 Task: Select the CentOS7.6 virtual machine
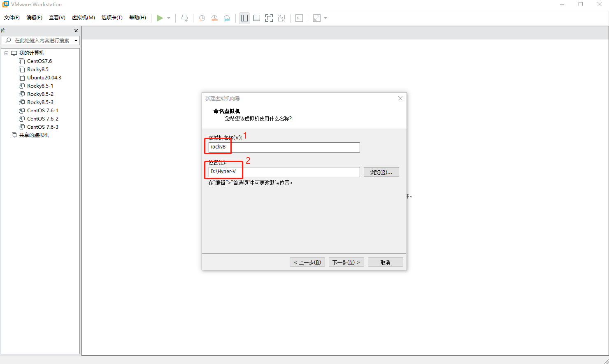click(40, 61)
